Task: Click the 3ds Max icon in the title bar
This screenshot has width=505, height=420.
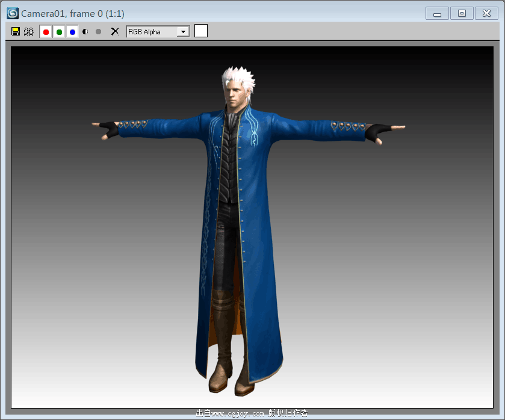Action: (12, 13)
